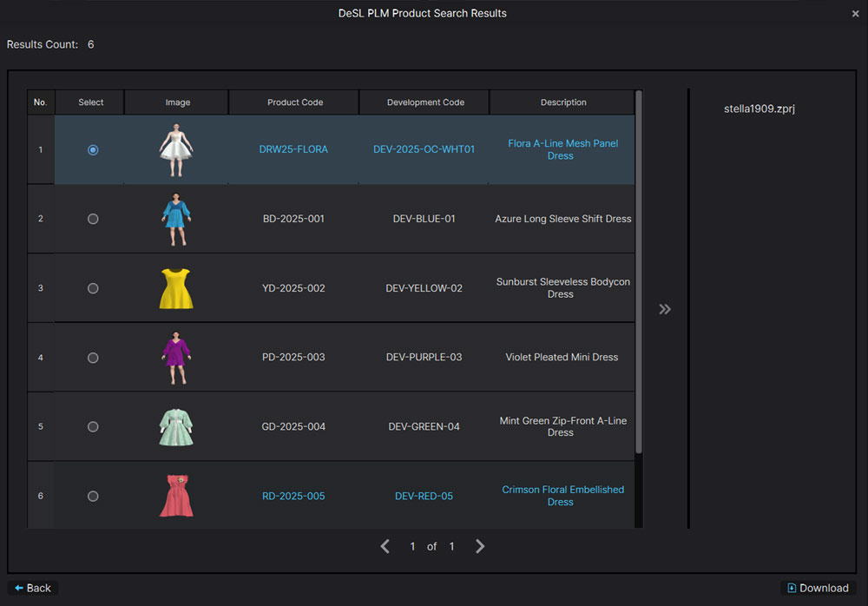The height and width of the screenshot is (606, 868).
Task: Click the yellow Sunburst dress thumbnail
Action: [176, 288]
